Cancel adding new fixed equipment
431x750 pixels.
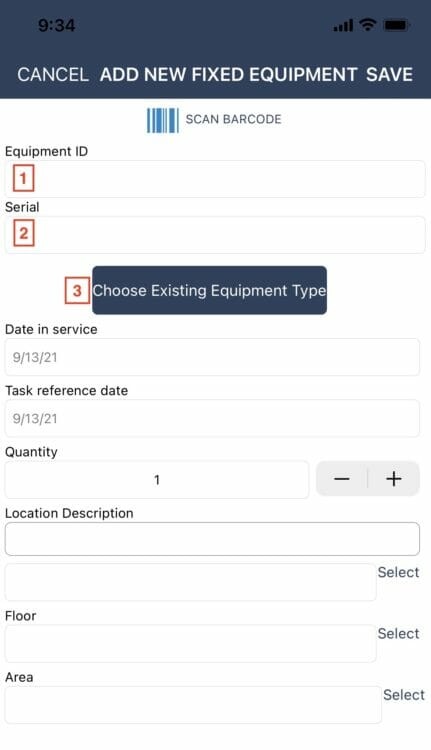53,75
